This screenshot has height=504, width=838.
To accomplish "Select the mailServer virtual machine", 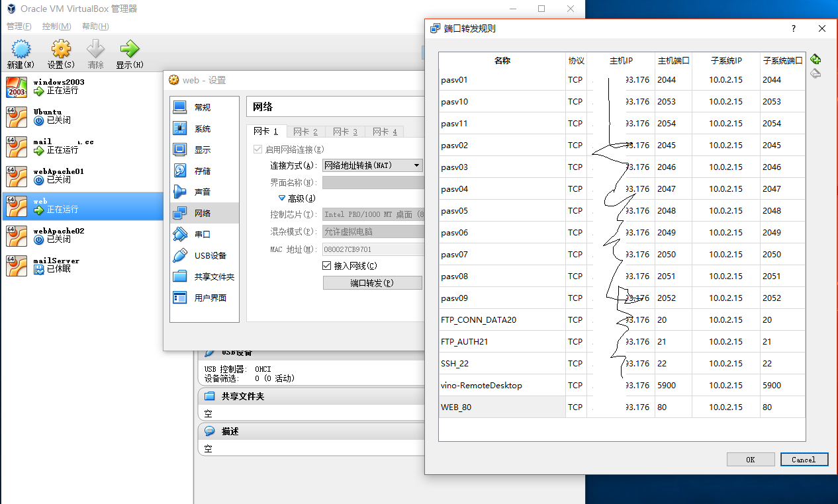I will [x=83, y=265].
